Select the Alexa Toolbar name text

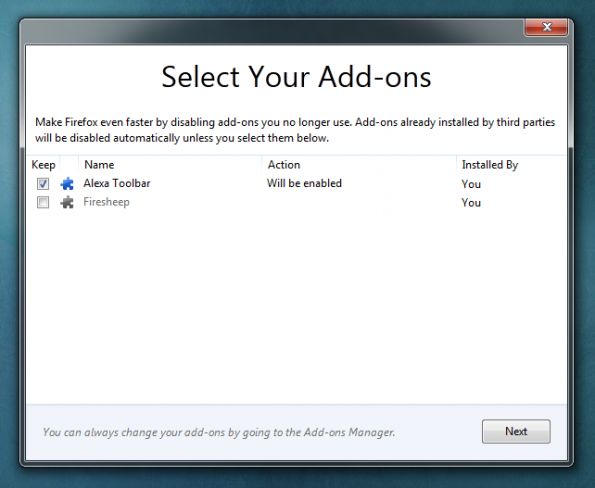click(117, 183)
